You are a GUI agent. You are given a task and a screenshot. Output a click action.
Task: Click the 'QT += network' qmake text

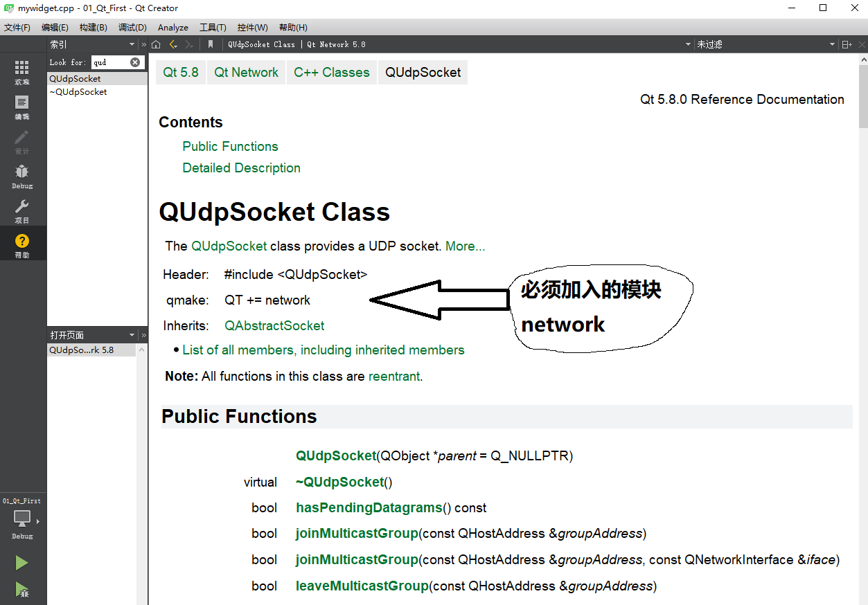tap(267, 300)
